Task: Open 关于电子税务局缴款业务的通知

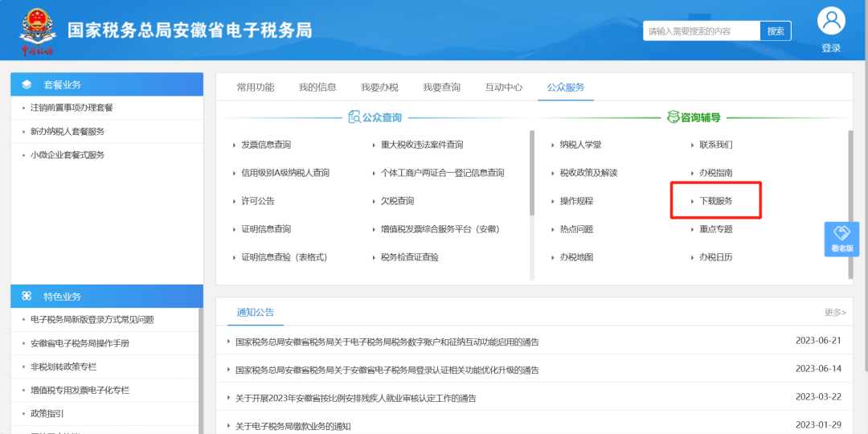Action: (x=293, y=426)
